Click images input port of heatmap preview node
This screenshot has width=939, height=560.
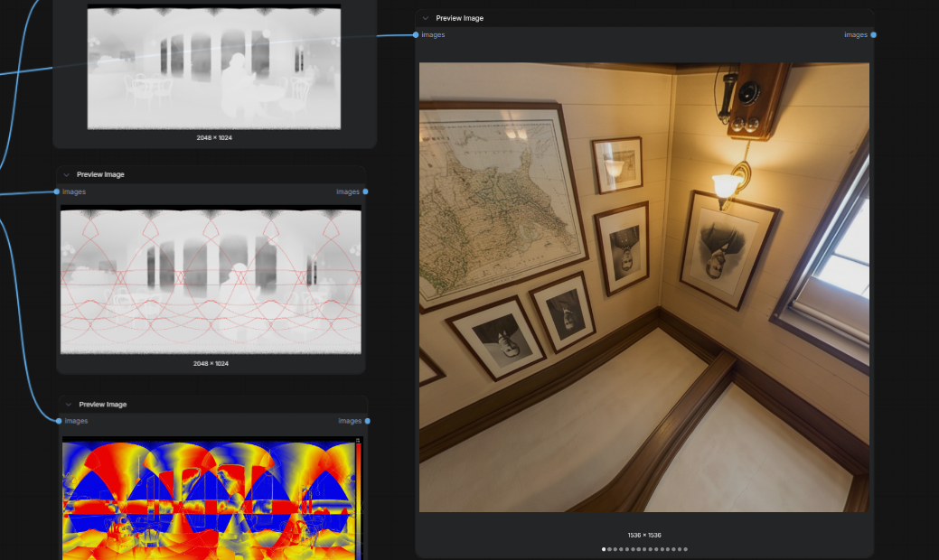59,421
